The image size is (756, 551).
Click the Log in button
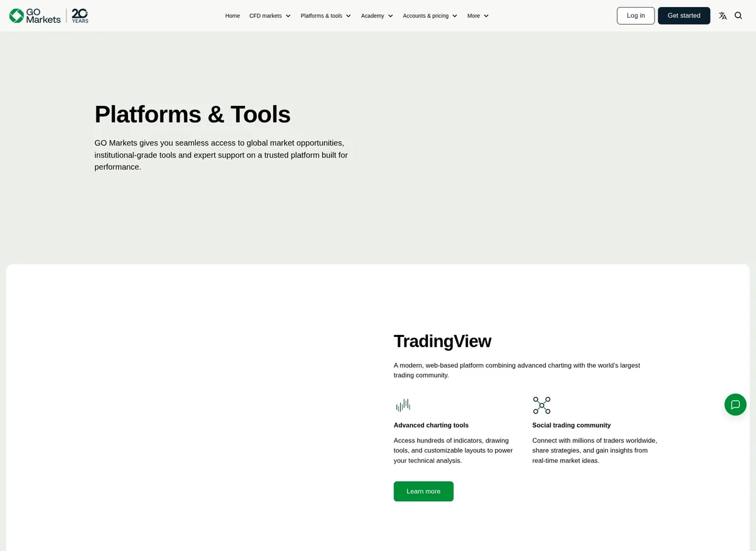click(x=636, y=16)
